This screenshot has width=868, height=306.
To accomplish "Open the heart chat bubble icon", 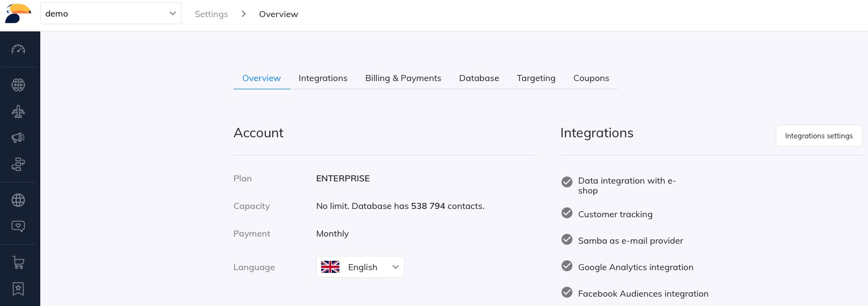I will (x=18, y=227).
